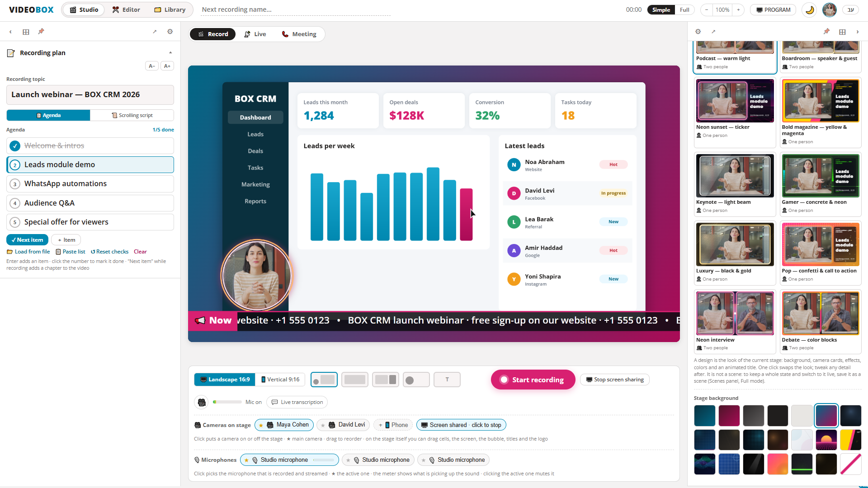Mark item 4 Audience Q&A done

pos(15,203)
